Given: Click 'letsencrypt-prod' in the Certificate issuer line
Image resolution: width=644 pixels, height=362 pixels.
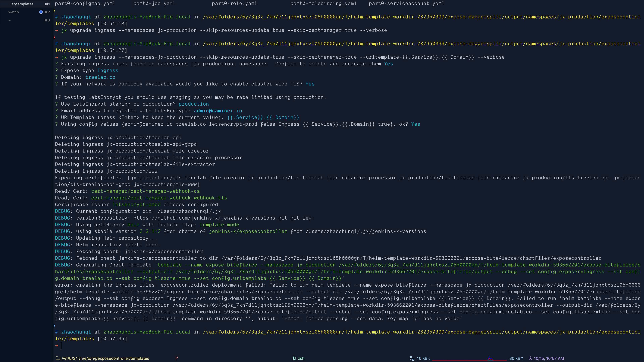Looking at the screenshot, I should (137, 204).
